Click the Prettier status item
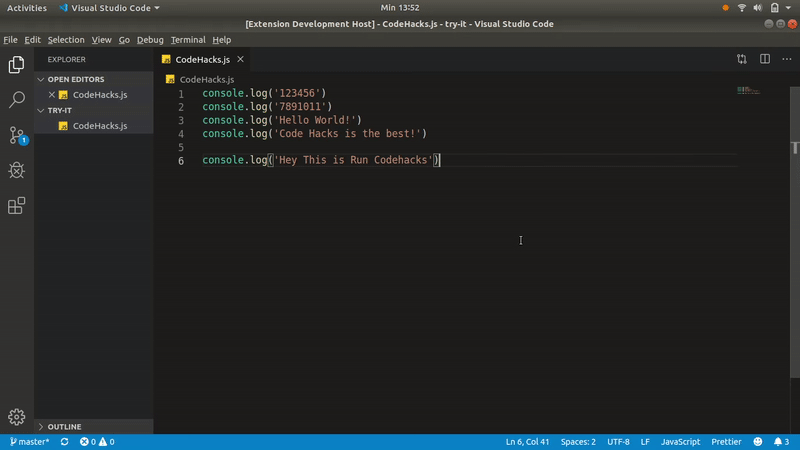The height and width of the screenshot is (450, 800). [x=726, y=442]
